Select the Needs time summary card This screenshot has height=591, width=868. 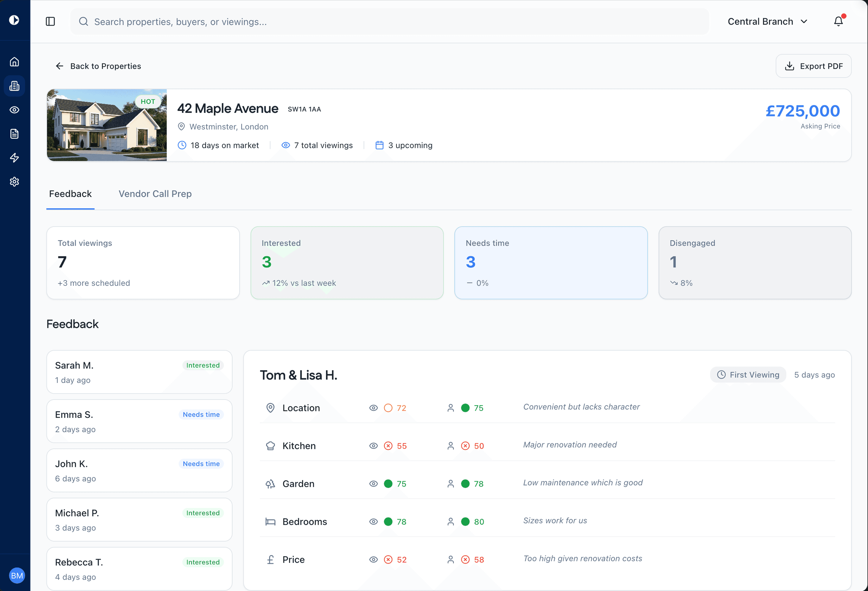click(551, 262)
